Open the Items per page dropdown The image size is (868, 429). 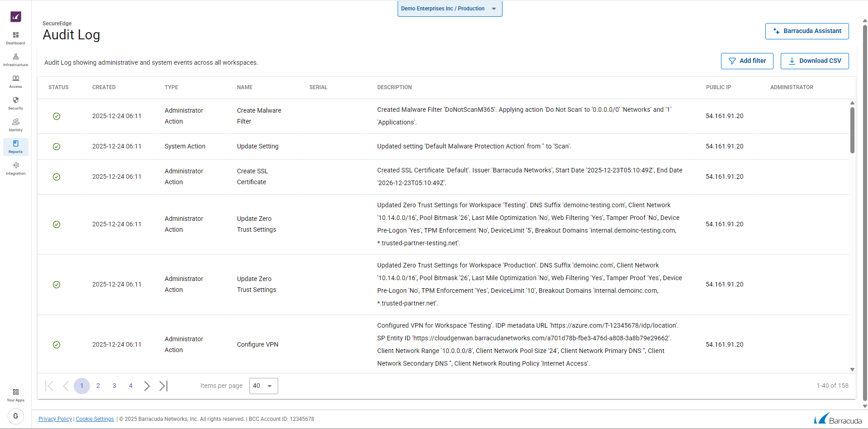coord(263,386)
